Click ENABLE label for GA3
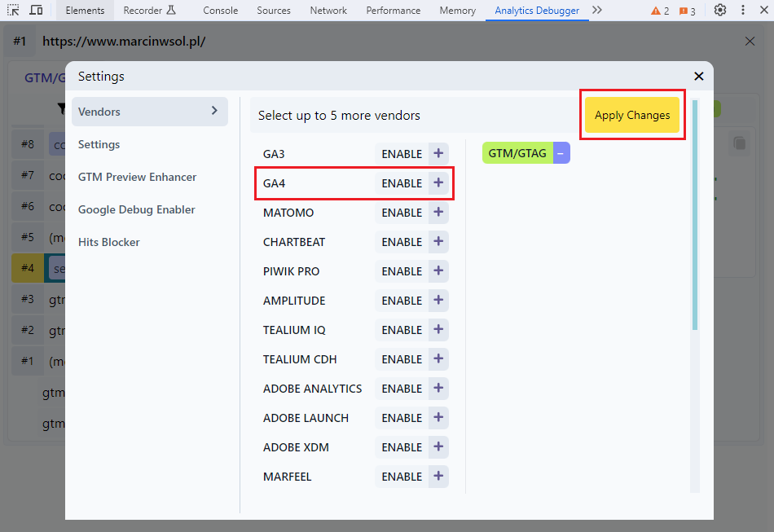 pos(402,154)
